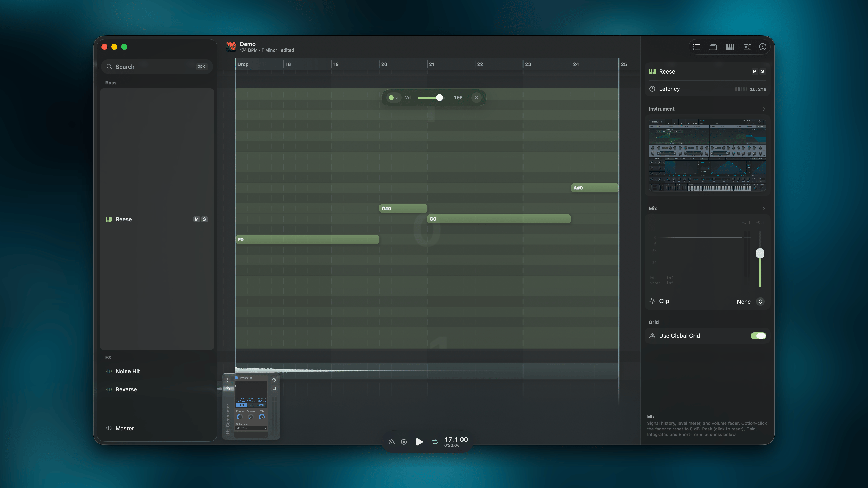This screenshot has height=488, width=868.
Task: Click bar 24 in the timeline ruler
Action: point(576,64)
